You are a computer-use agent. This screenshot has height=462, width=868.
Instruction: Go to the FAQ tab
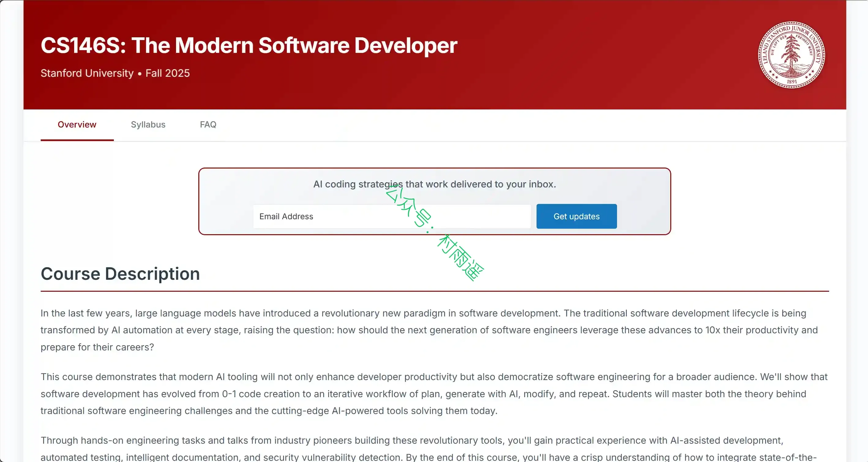tap(208, 124)
